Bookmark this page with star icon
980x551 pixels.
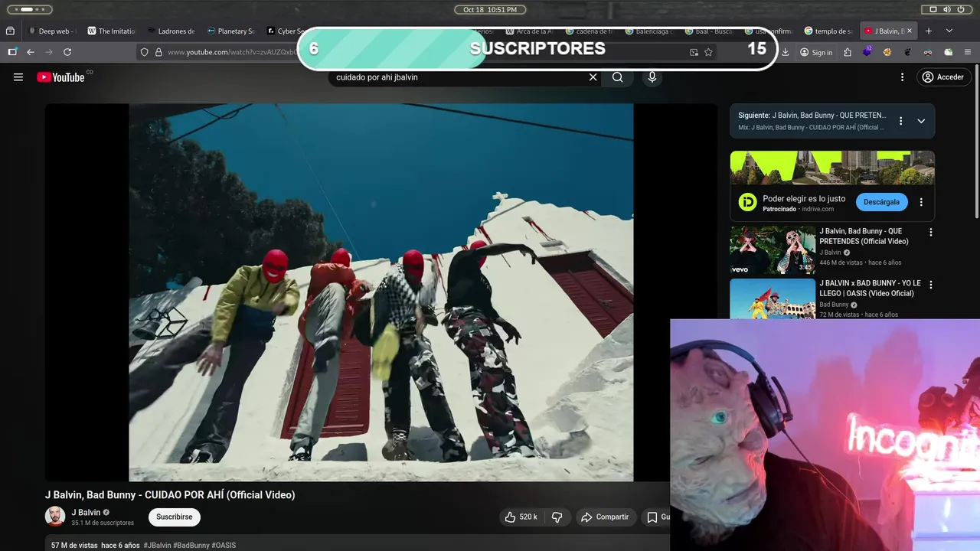(x=709, y=52)
